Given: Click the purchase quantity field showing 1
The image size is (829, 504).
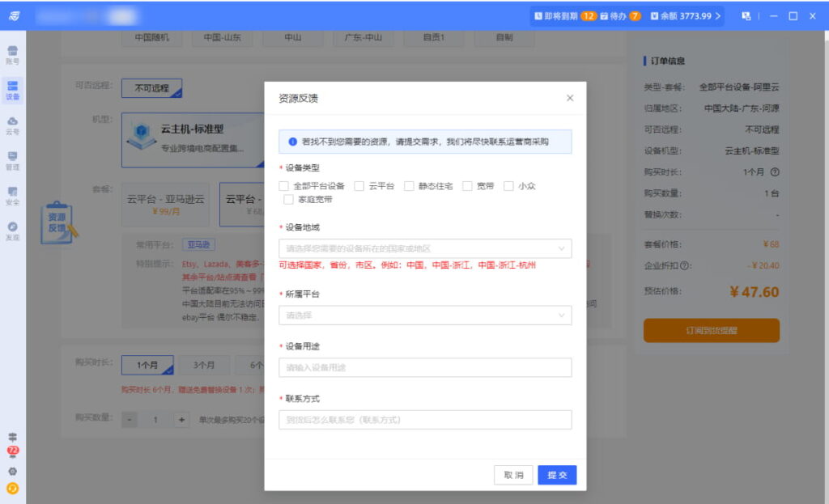Looking at the screenshot, I should [x=155, y=420].
